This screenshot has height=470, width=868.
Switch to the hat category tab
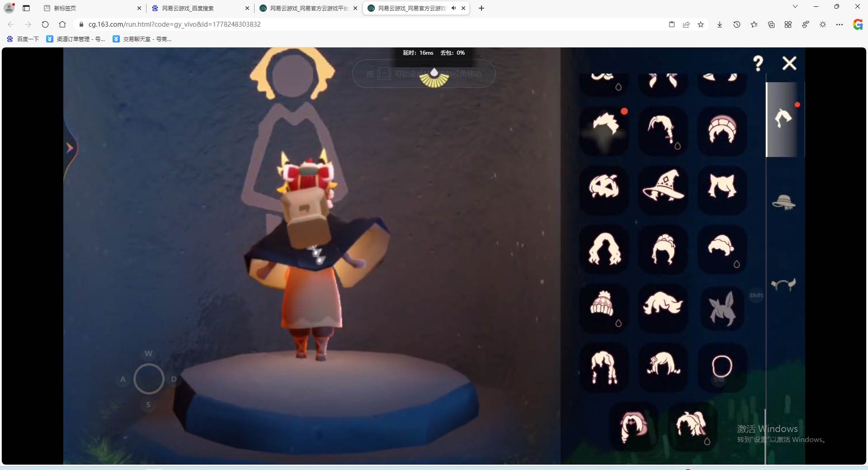[784, 202]
